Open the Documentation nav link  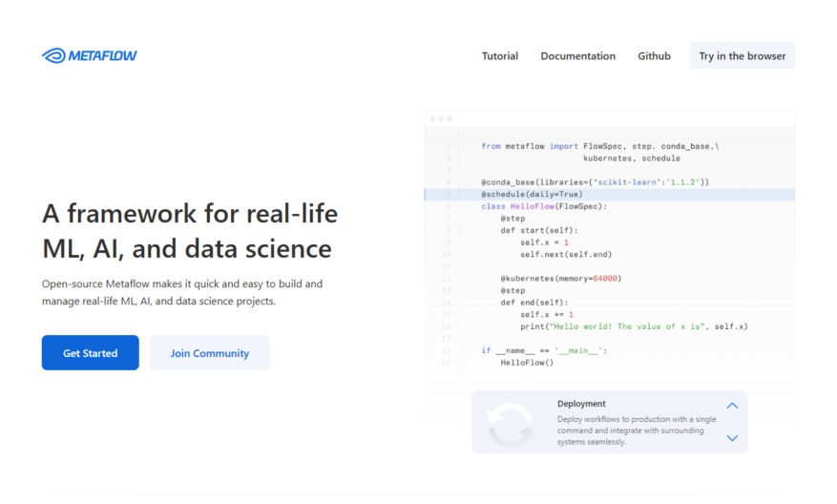(x=577, y=56)
